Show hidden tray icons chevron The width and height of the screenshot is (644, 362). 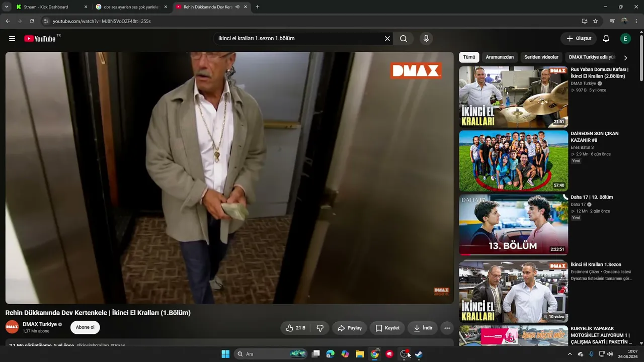point(570,354)
